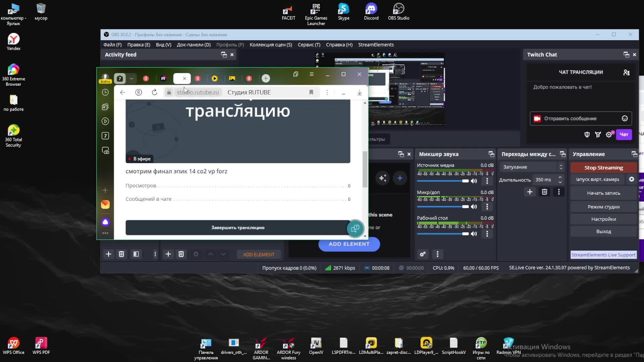Open the Правка (E) menu
This screenshot has width=644, height=362.
pyautogui.click(x=139, y=45)
